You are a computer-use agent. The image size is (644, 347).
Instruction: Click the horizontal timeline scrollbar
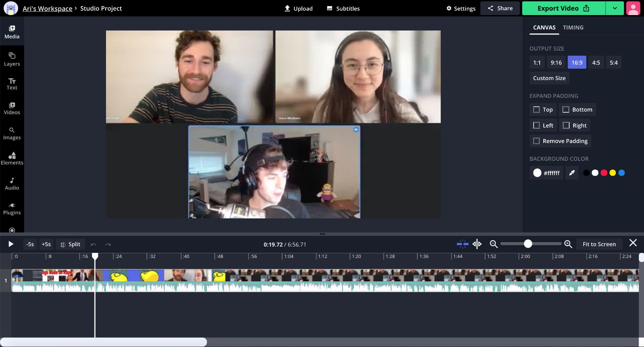104,342
